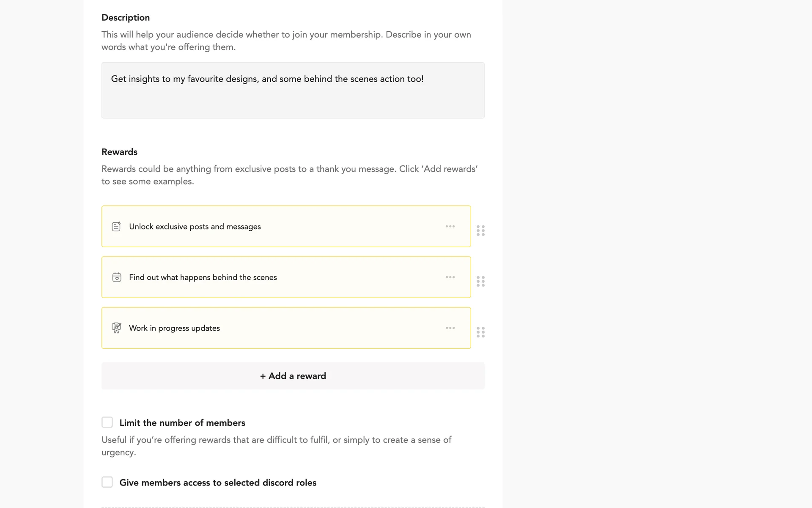
Task: Select the drag handle beside Work in progress reward
Action: pos(480,332)
